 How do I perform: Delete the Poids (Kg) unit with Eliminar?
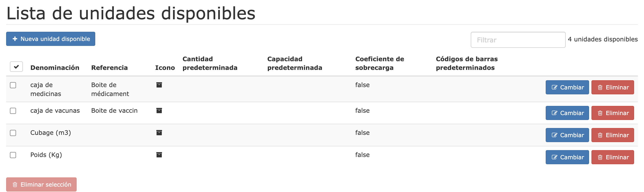pyautogui.click(x=612, y=157)
